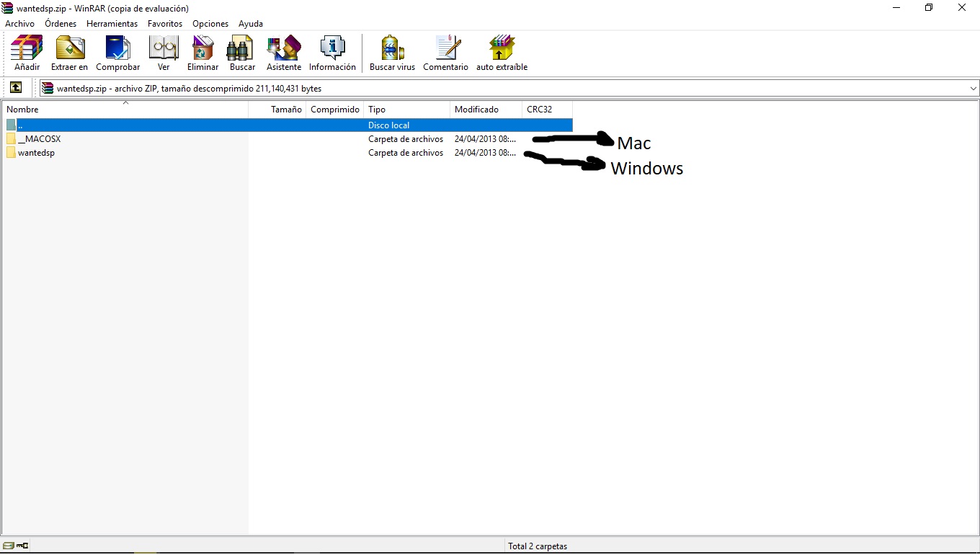Close the WinRAR window
This screenshot has height=555, width=980.
point(962,8)
